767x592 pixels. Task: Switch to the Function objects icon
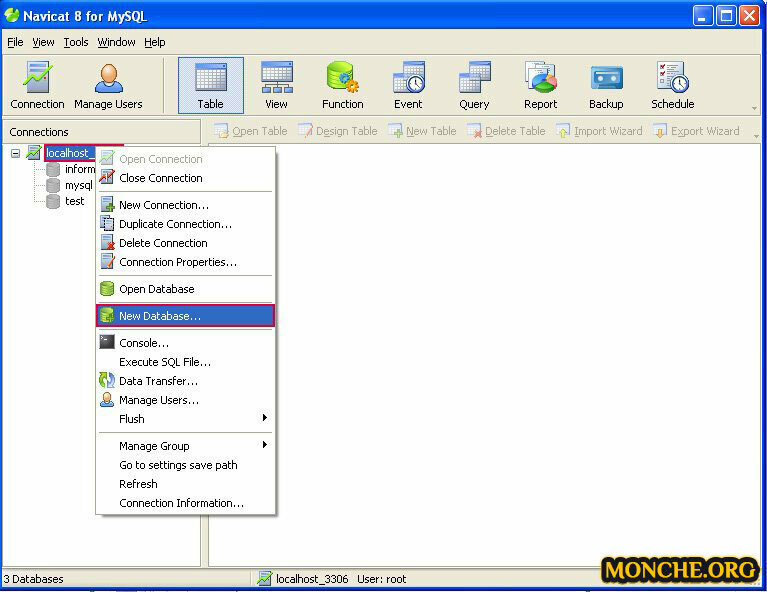coord(342,85)
